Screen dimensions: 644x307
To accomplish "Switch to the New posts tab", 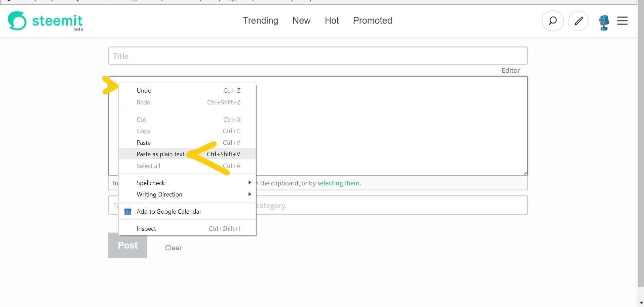I will (x=301, y=20).
